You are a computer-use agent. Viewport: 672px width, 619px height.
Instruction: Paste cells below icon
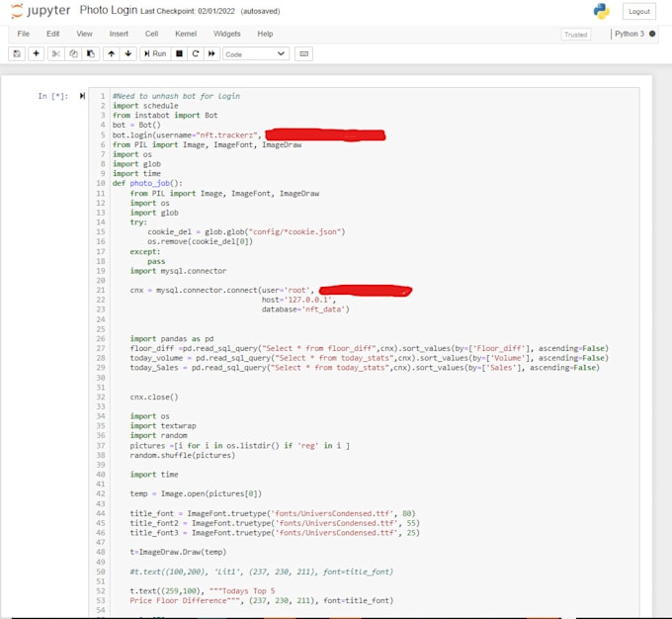pos(91,53)
